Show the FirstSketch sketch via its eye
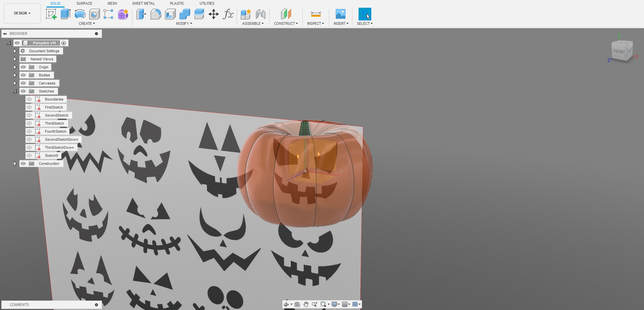The image size is (644, 310). (x=29, y=107)
